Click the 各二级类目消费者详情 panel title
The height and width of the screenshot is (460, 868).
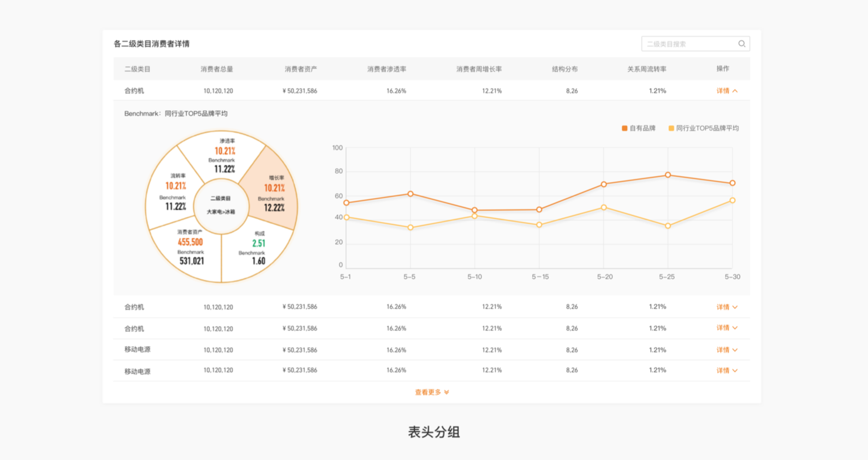152,44
